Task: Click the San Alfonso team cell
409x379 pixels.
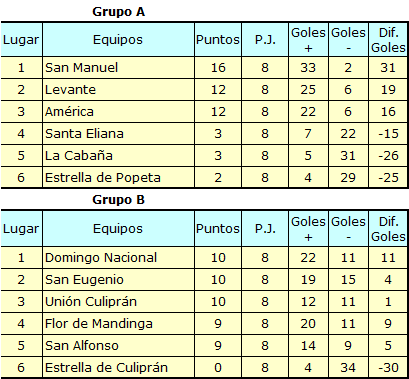Action: 118,346
